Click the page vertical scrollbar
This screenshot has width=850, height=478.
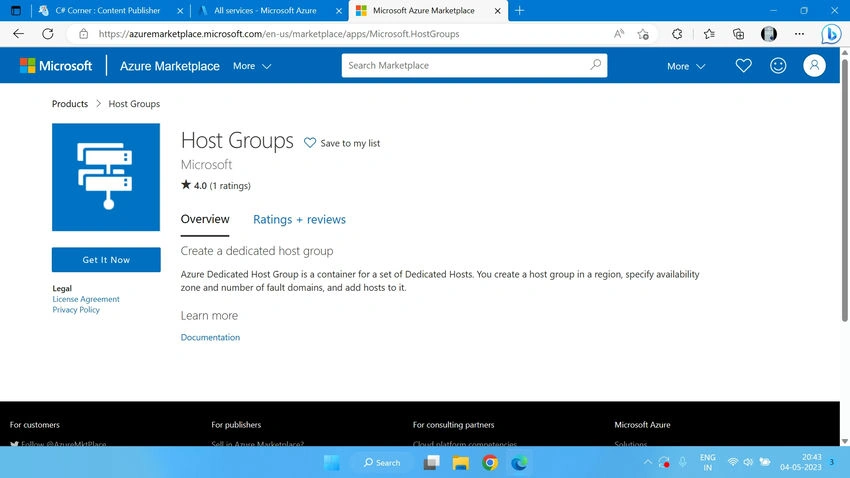845,190
